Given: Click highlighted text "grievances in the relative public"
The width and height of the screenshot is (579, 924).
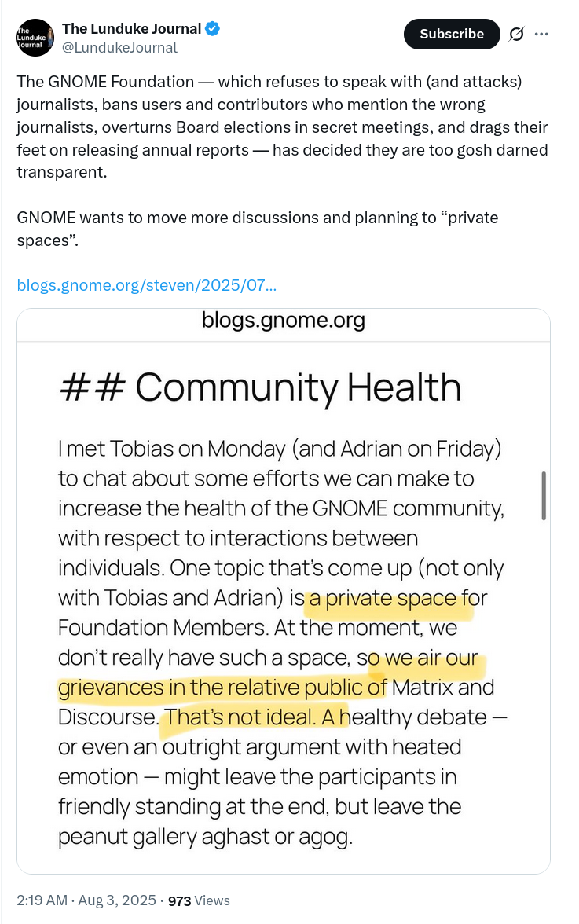Looking at the screenshot, I should (x=222, y=688).
